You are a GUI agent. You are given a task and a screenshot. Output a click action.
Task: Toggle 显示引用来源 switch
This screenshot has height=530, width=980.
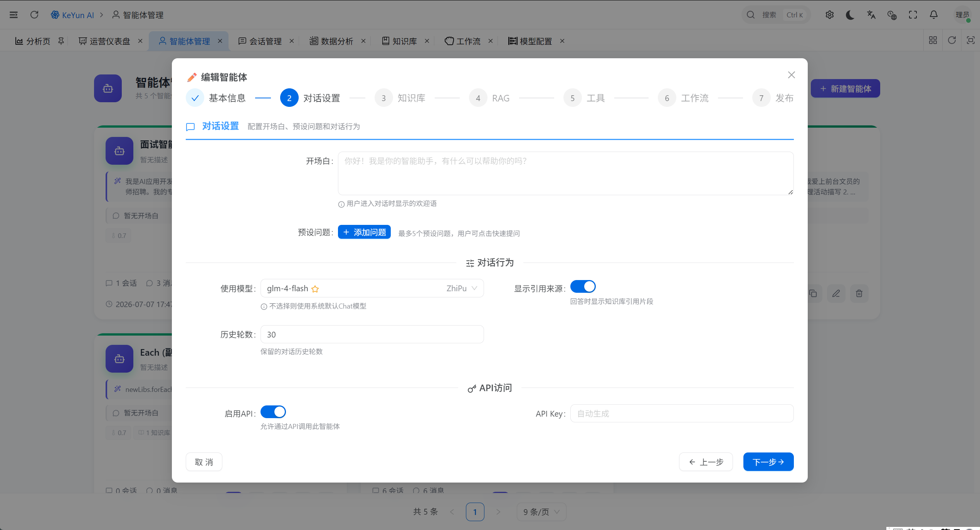coord(583,287)
